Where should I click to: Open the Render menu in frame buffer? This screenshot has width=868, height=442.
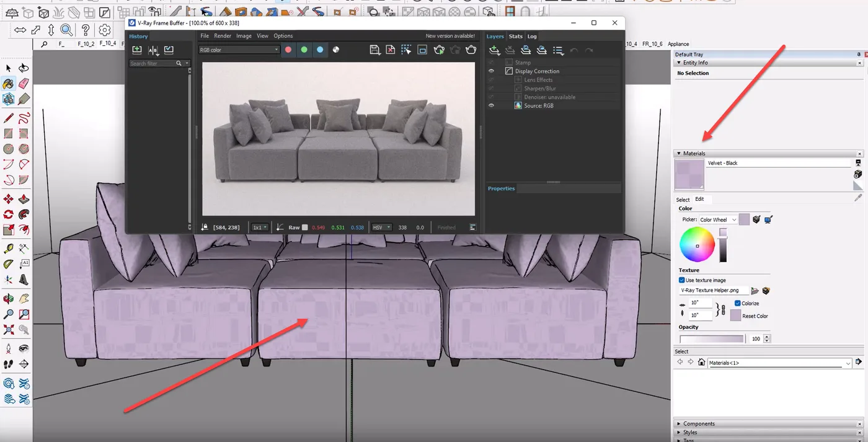(x=223, y=35)
